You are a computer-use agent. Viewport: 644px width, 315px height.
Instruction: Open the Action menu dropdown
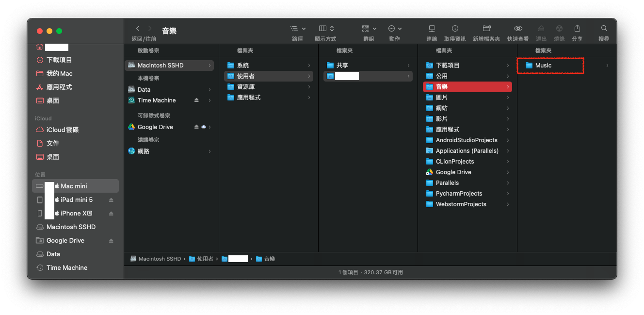point(394,29)
